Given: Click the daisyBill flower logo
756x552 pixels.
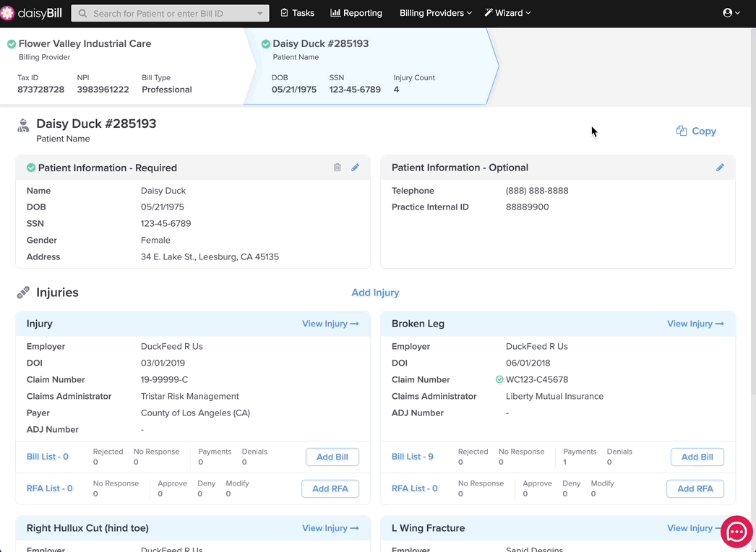Looking at the screenshot, I should [x=7, y=13].
